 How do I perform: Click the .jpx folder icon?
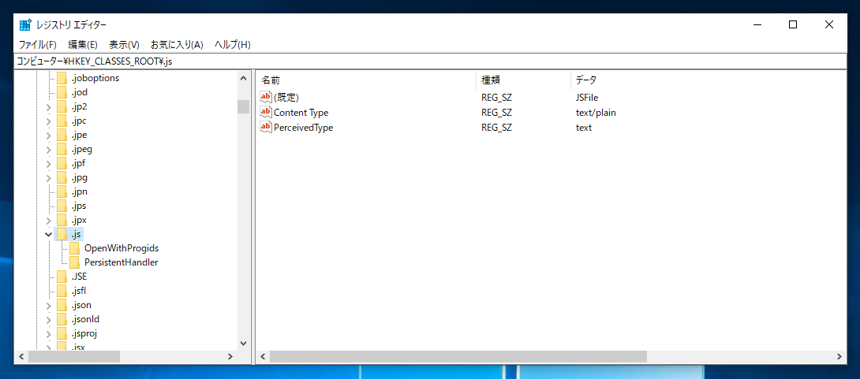[61, 220]
